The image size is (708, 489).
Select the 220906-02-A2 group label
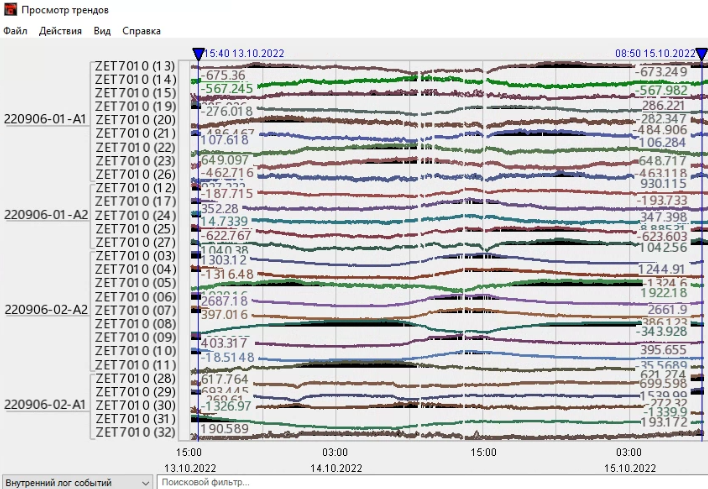[x=46, y=309]
